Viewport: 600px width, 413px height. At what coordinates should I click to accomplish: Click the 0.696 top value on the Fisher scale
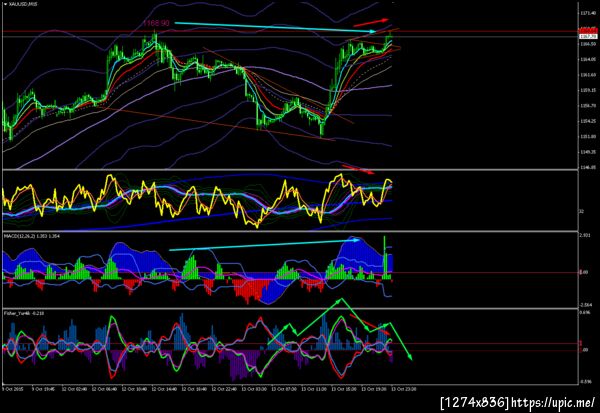(x=585, y=313)
